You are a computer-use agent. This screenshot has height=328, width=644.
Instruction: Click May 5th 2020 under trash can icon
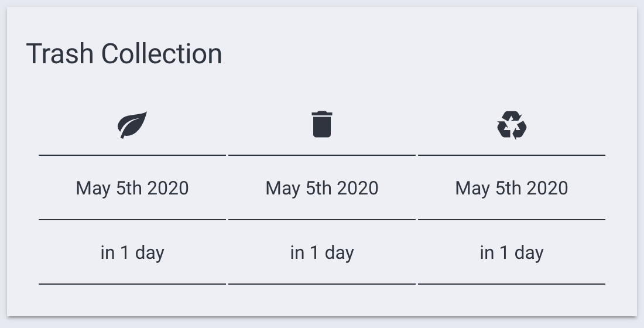[x=322, y=188]
